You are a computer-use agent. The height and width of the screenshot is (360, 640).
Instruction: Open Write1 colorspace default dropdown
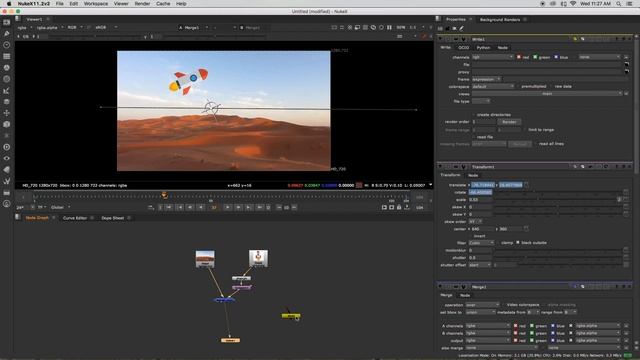click(x=493, y=87)
